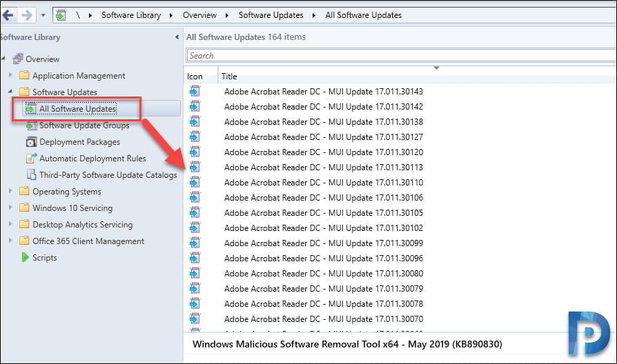
Task: Click the Automatic Deployment Rules icon
Action: click(x=31, y=158)
